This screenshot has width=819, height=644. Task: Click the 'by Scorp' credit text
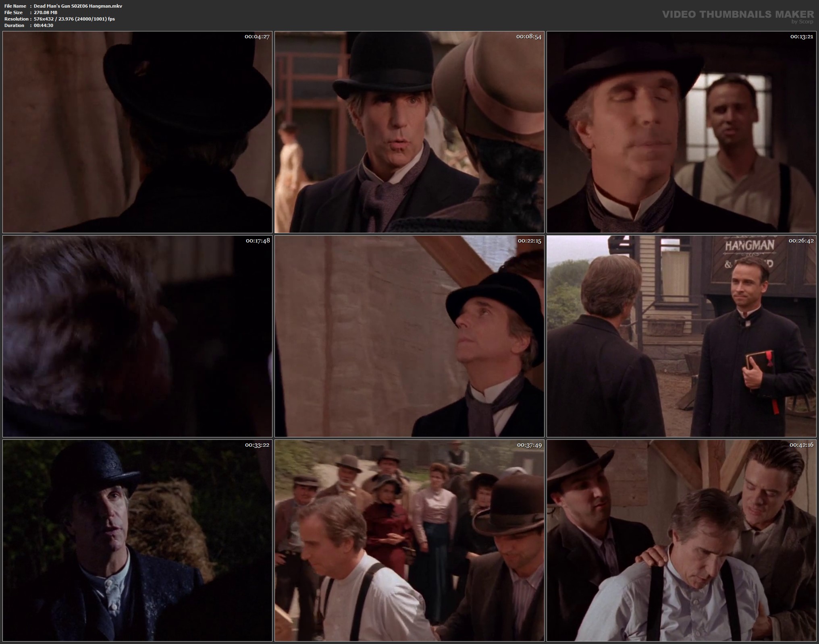pyautogui.click(x=802, y=22)
